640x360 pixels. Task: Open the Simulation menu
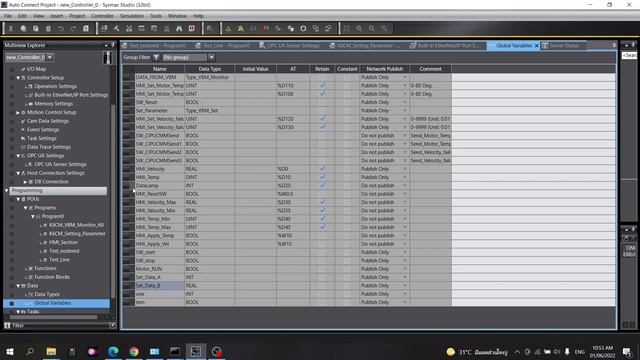click(x=131, y=16)
